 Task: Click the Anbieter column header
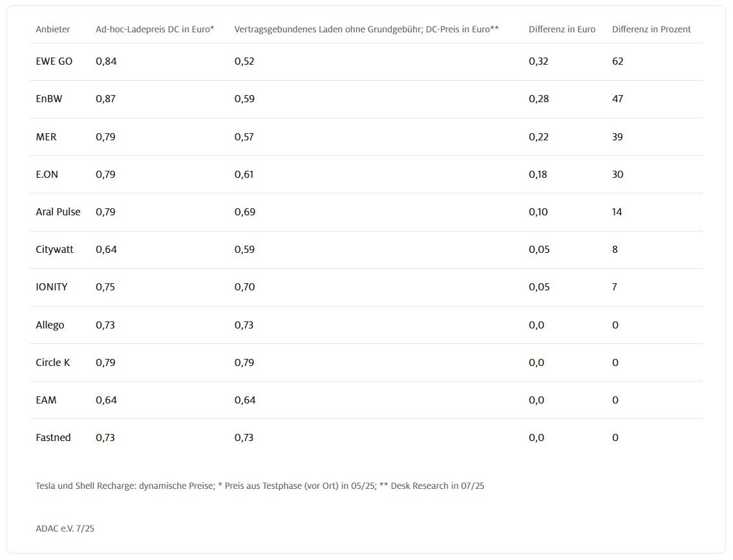[x=53, y=29]
